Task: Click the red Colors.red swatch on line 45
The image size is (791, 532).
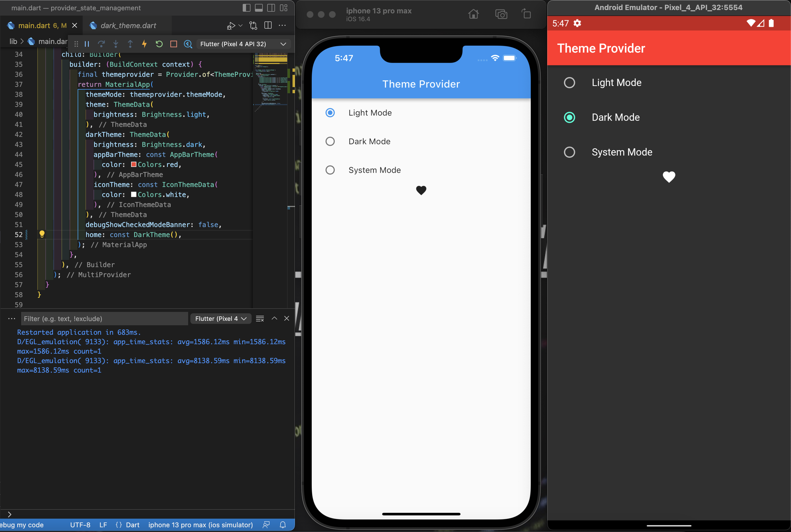Action: pyautogui.click(x=134, y=164)
